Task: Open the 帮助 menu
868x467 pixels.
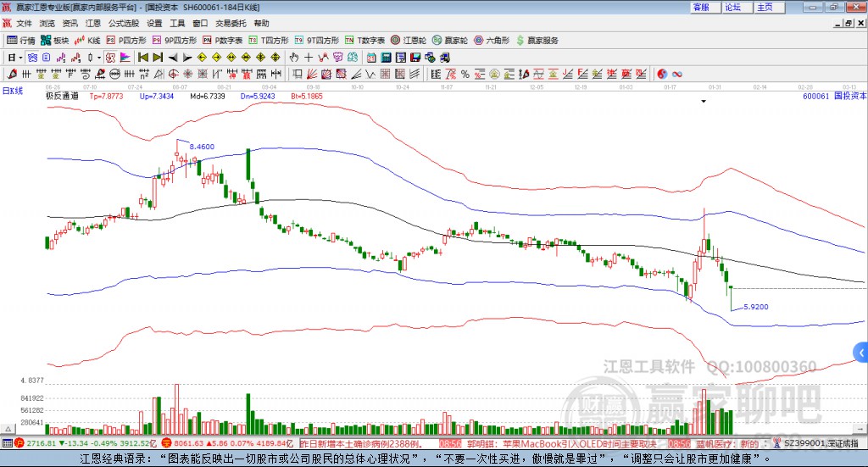Action: point(261,23)
